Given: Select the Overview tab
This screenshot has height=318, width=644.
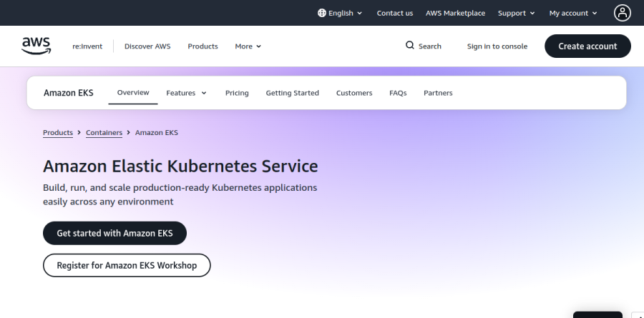Looking at the screenshot, I should (133, 92).
